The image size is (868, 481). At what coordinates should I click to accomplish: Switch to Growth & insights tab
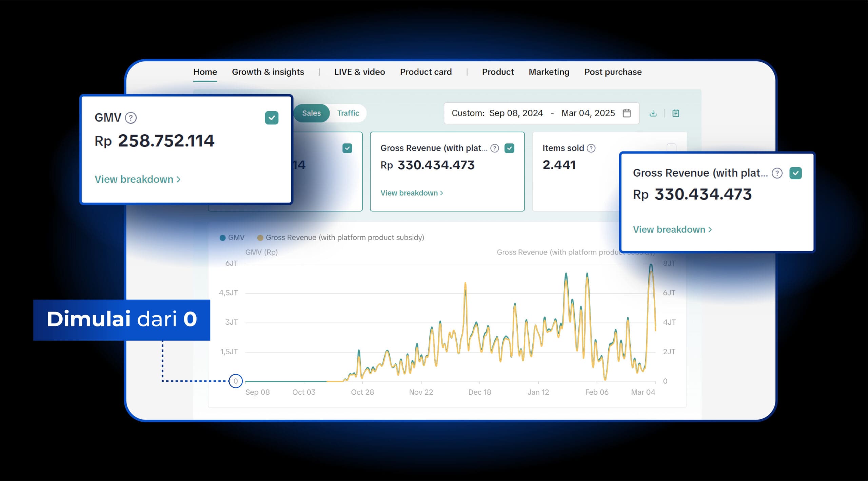pyautogui.click(x=268, y=72)
